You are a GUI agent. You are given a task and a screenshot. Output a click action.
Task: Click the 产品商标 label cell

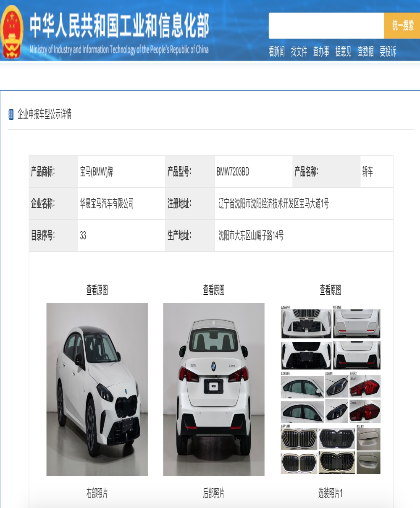[x=53, y=172]
